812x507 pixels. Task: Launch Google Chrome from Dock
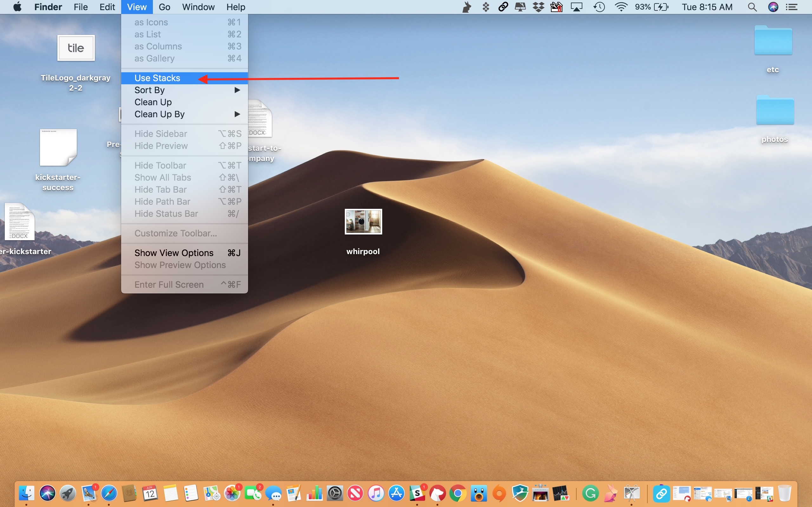click(458, 494)
